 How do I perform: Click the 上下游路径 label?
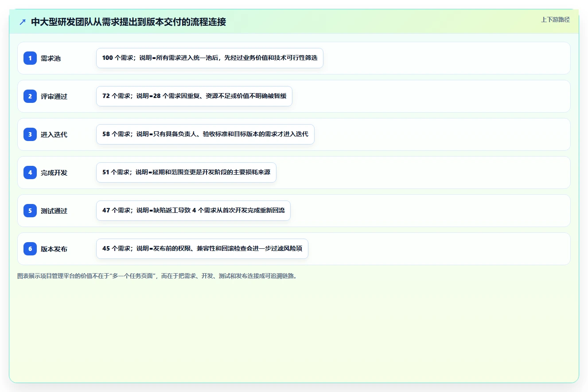coord(555,20)
